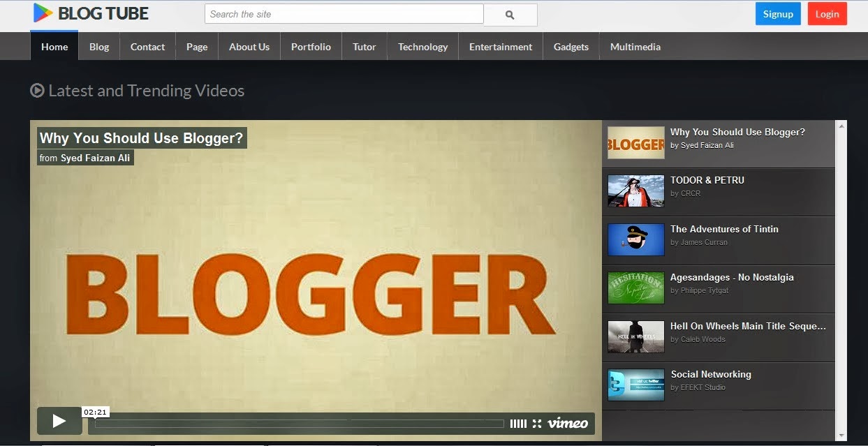Click playlist scrollbar down arrow
Viewport: 868px width, 446px height.
841,436
